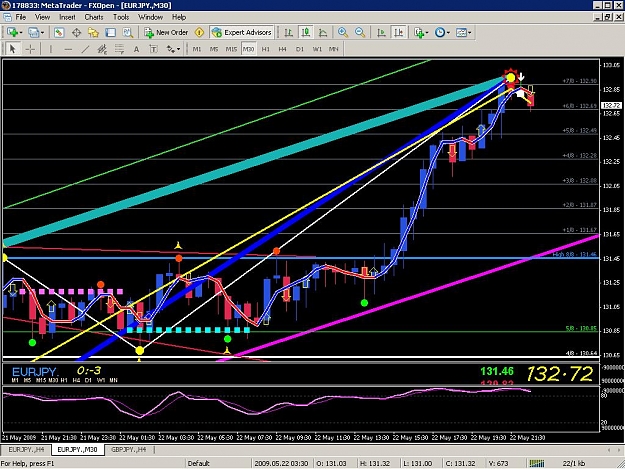Switch to MN monthly timeframe

point(334,49)
